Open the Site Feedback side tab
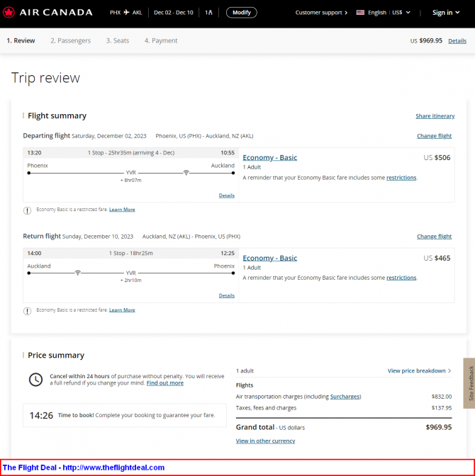Screen dimensions: 475x476 point(469,383)
